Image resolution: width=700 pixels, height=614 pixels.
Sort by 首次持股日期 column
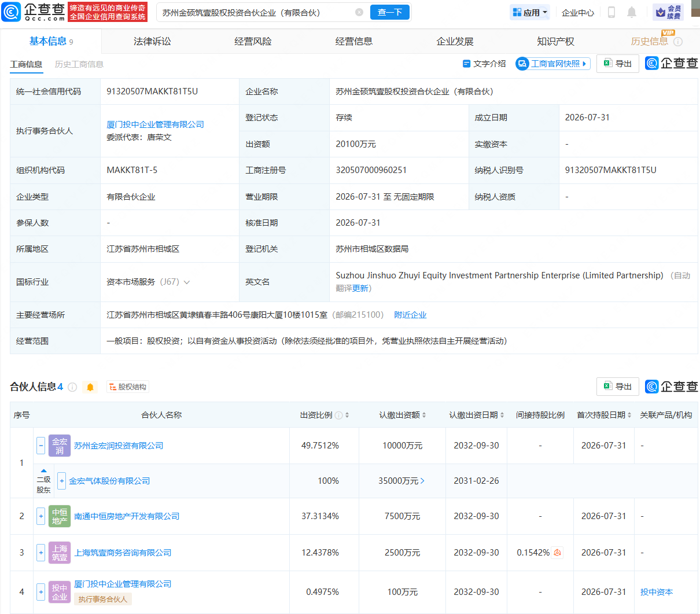[629, 415]
